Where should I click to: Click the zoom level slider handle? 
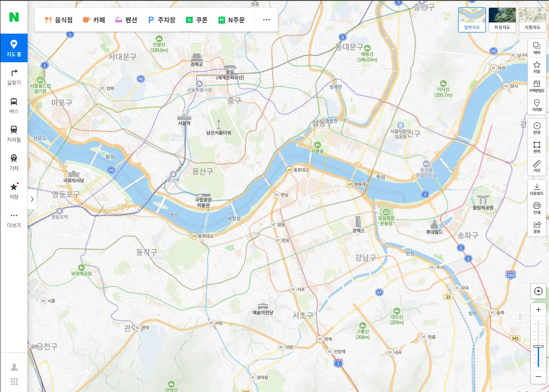pos(538,347)
